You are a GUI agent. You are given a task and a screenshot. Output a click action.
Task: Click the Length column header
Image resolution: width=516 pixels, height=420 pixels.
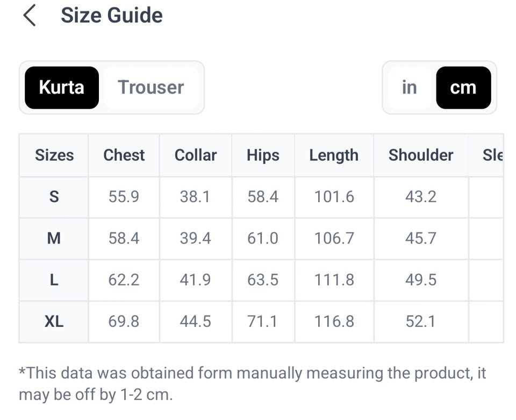point(334,155)
